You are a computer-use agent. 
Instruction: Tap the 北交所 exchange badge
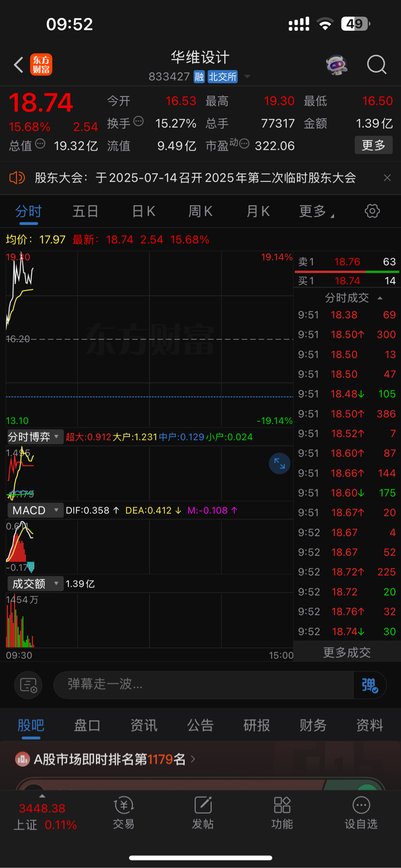click(x=222, y=77)
